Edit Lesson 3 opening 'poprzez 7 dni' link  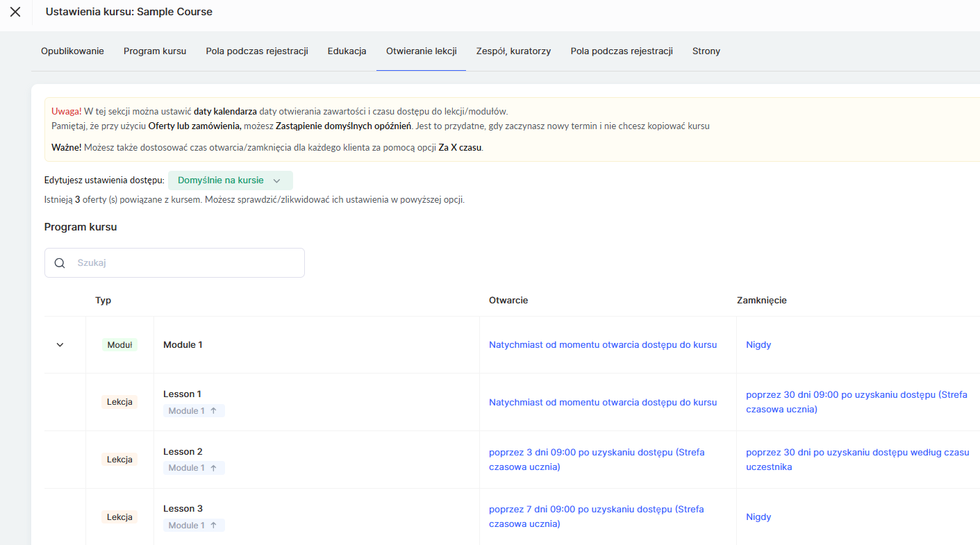(597, 517)
